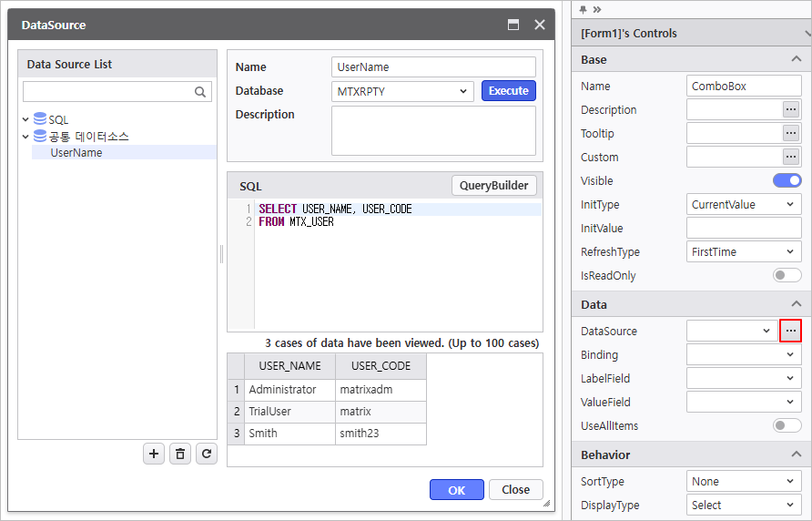Collapse the Base section

pyautogui.click(x=797, y=59)
